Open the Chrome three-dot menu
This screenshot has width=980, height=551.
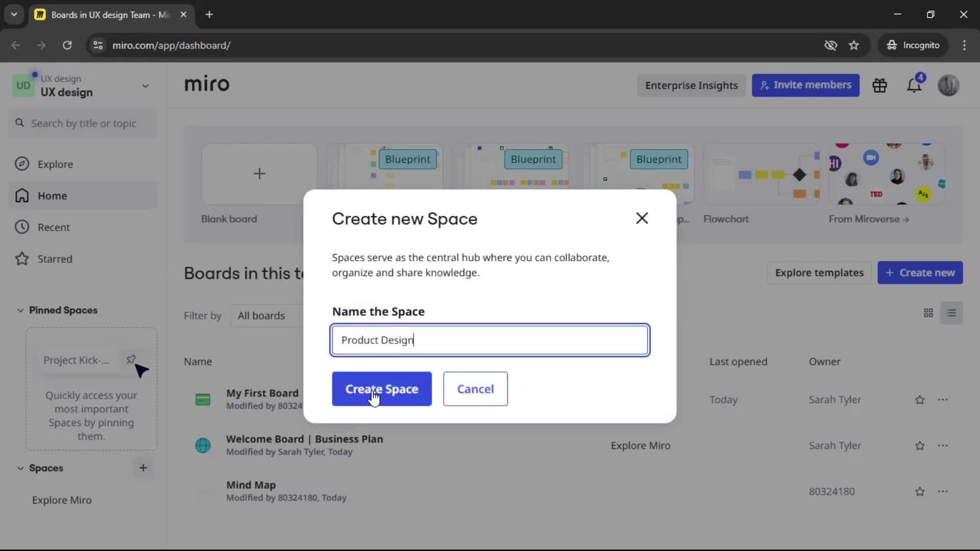pyautogui.click(x=964, y=45)
